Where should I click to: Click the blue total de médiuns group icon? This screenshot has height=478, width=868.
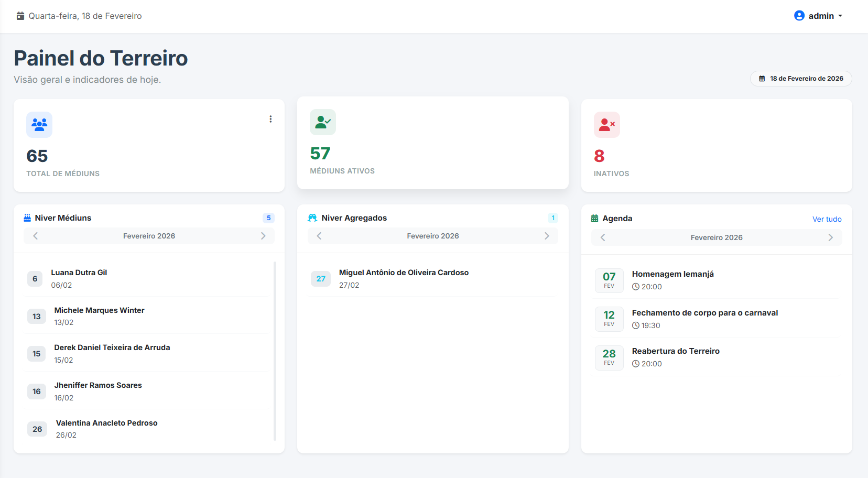(39, 125)
